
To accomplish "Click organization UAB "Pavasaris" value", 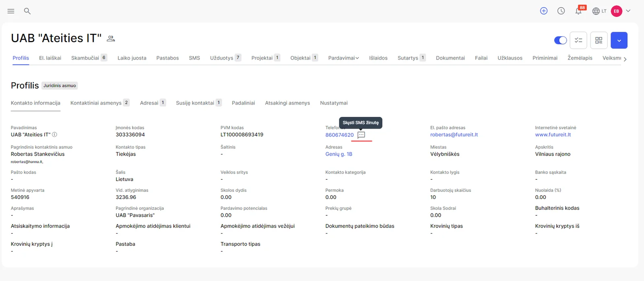I will (x=135, y=215).
